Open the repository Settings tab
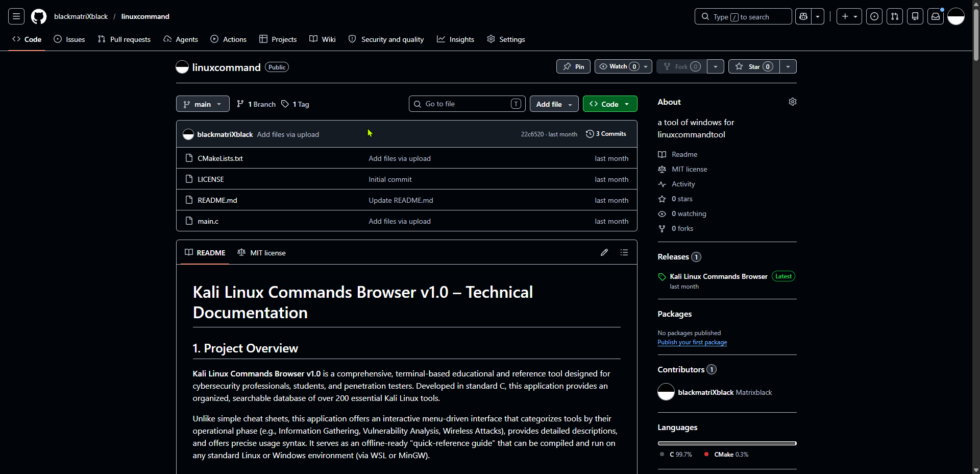980x474 pixels. (506, 39)
